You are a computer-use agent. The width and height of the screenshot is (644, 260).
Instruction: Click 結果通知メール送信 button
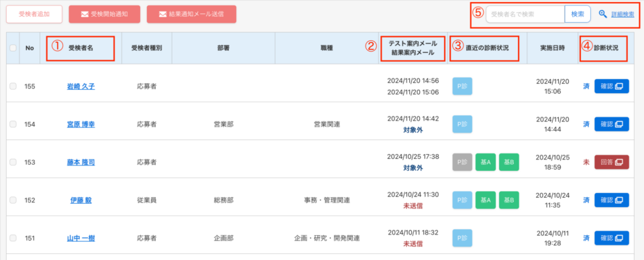pyautogui.click(x=191, y=14)
